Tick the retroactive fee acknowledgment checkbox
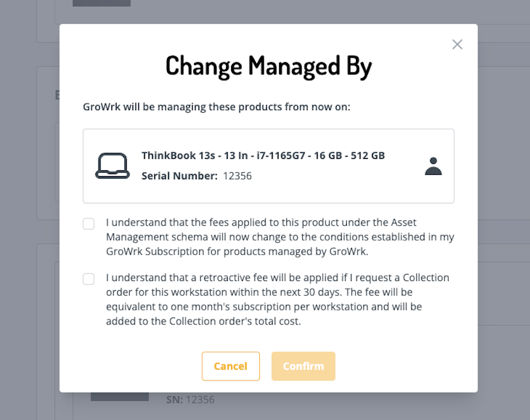 88,279
